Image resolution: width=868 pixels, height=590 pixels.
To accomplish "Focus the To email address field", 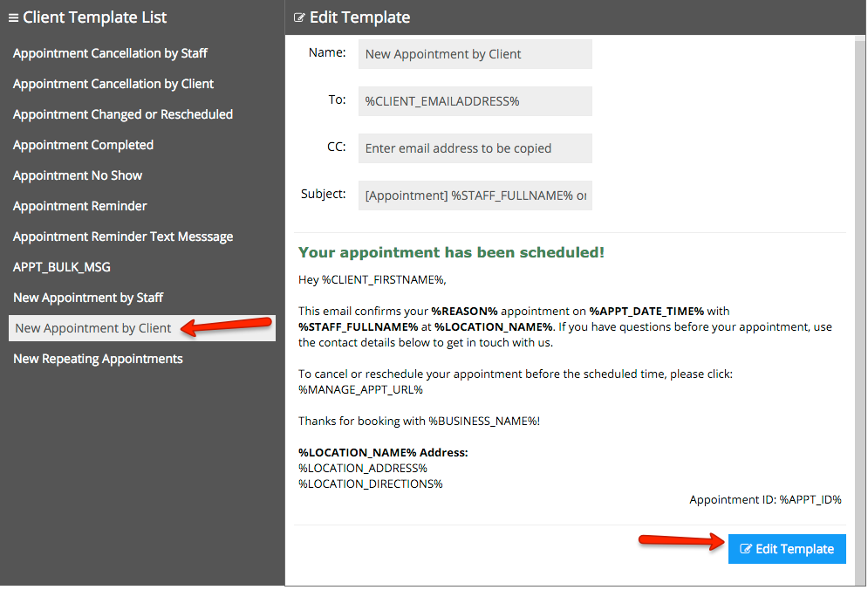I will click(x=475, y=101).
